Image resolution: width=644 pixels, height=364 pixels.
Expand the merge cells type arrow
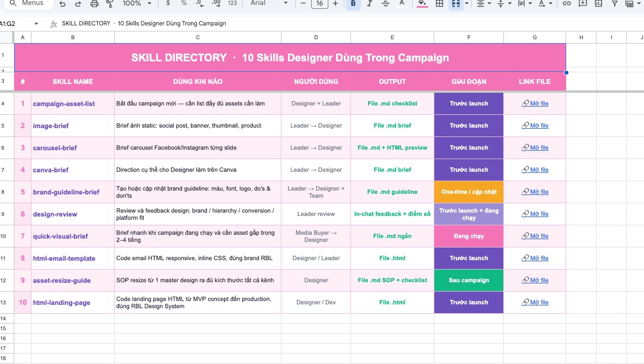click(466, 4)
